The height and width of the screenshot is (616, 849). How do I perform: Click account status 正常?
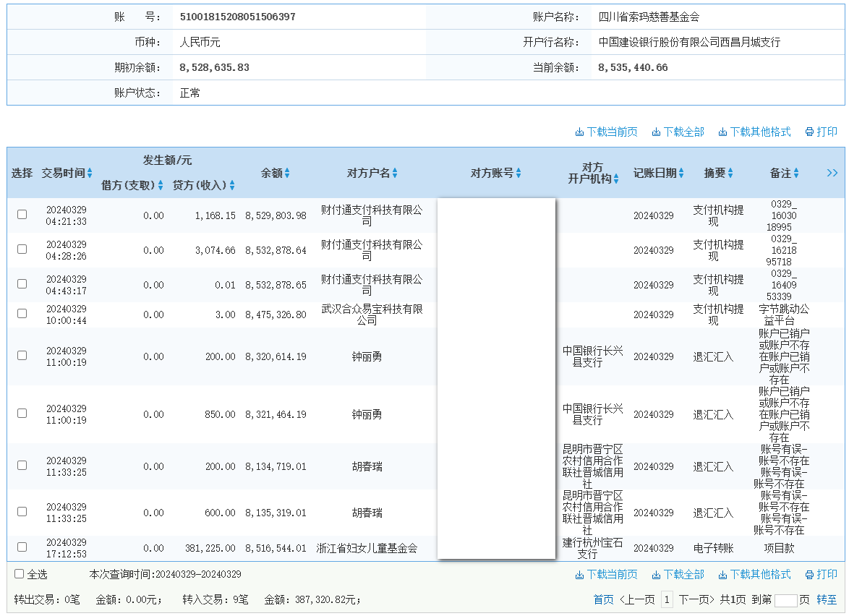(189, 93)
